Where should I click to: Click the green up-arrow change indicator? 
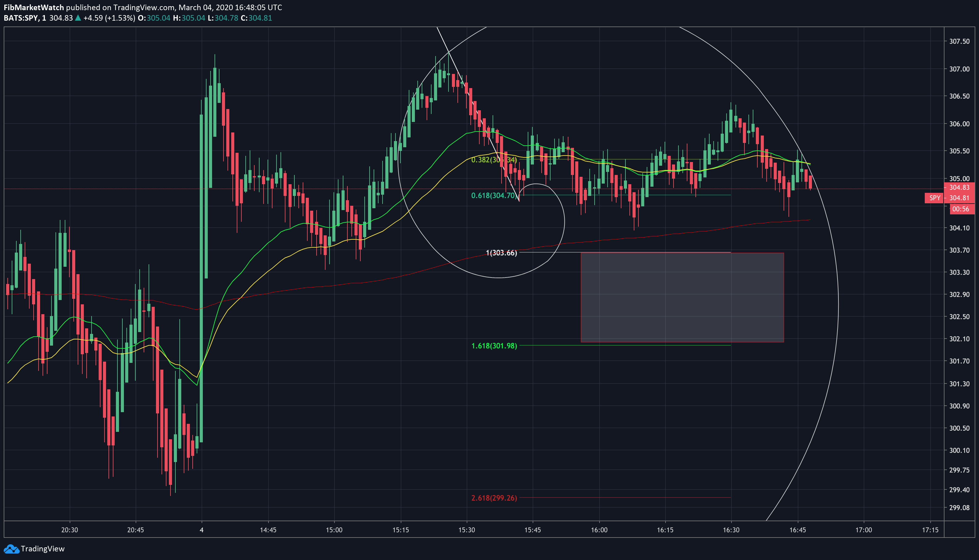click(x=78, y=18)
